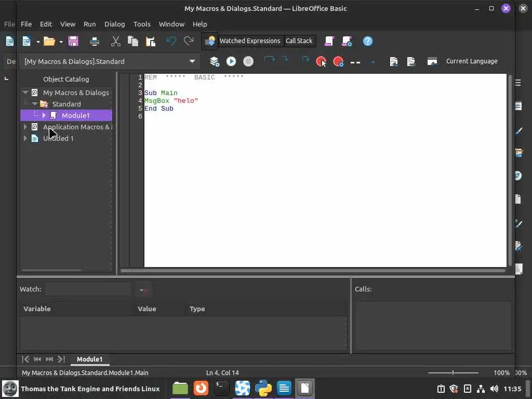Toggle the Watched Expressions panel
This screenshot has height=399, width=532.
(250, 41)
